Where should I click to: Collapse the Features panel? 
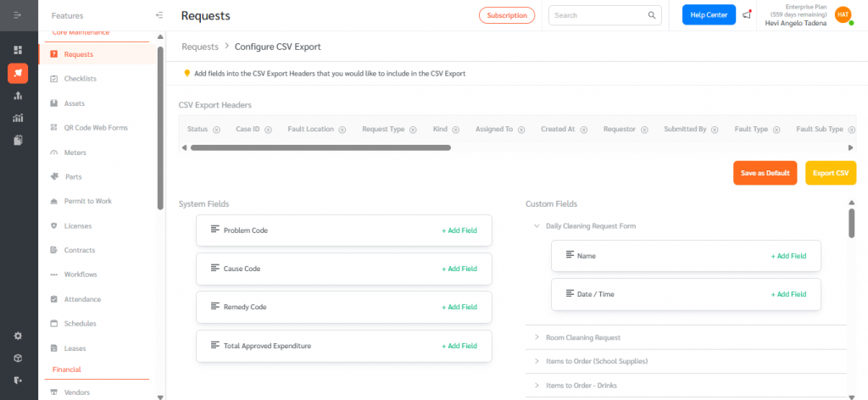(x=159, y=15)
